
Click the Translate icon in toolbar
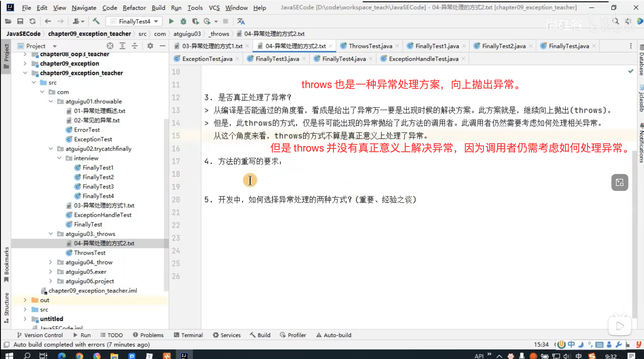click(241, 22)
